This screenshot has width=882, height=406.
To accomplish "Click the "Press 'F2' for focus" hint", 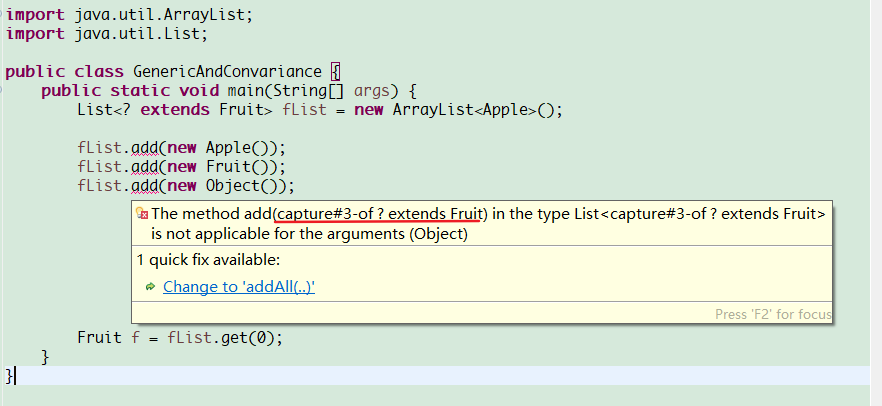I will 773,314.
